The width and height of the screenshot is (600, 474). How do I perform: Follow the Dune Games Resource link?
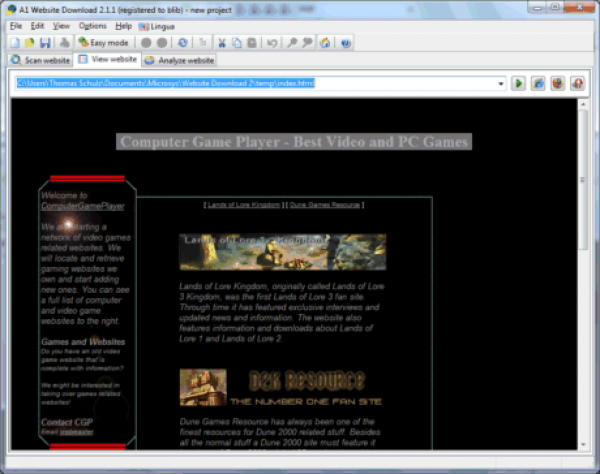click(x=324, y=204)
